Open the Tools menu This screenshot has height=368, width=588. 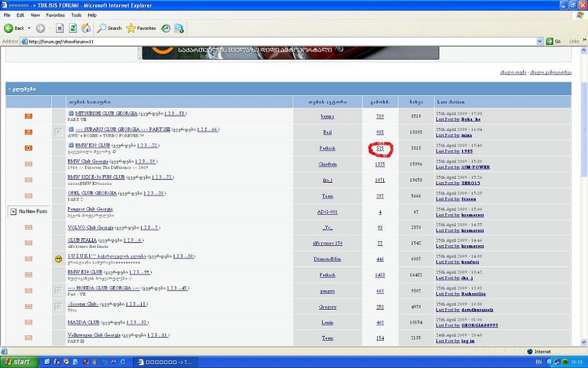76,15
